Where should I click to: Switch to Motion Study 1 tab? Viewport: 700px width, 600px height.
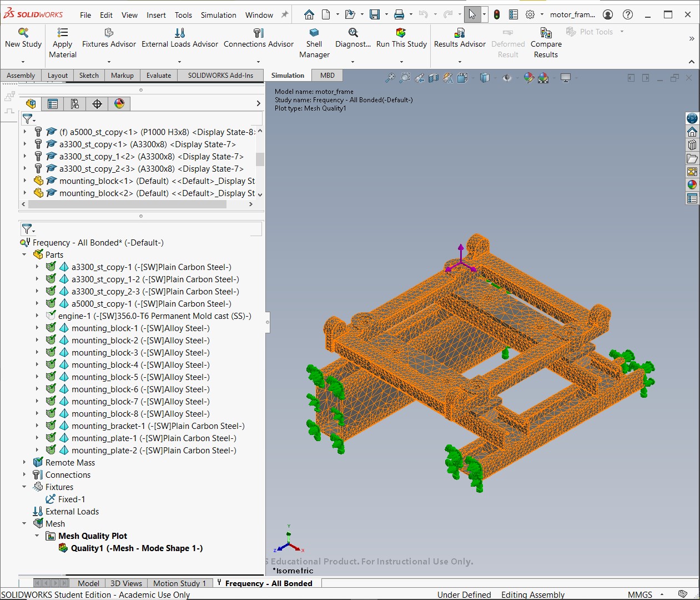[x=179, y=583]
